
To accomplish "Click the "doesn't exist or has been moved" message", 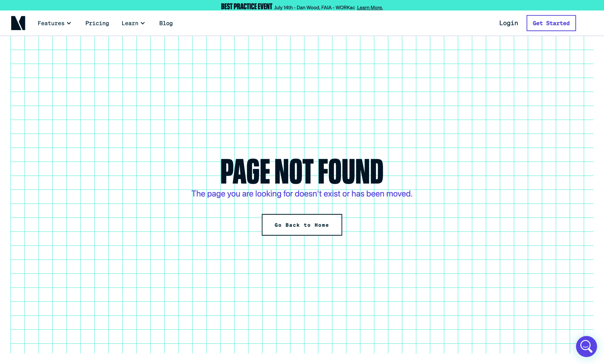I will (x=353, y=194).
